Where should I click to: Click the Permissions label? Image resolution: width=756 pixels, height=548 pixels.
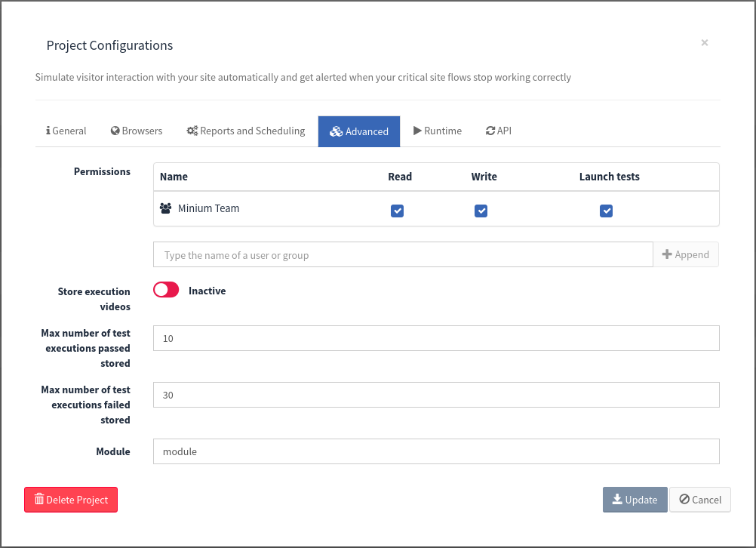[x=102, y=172]
